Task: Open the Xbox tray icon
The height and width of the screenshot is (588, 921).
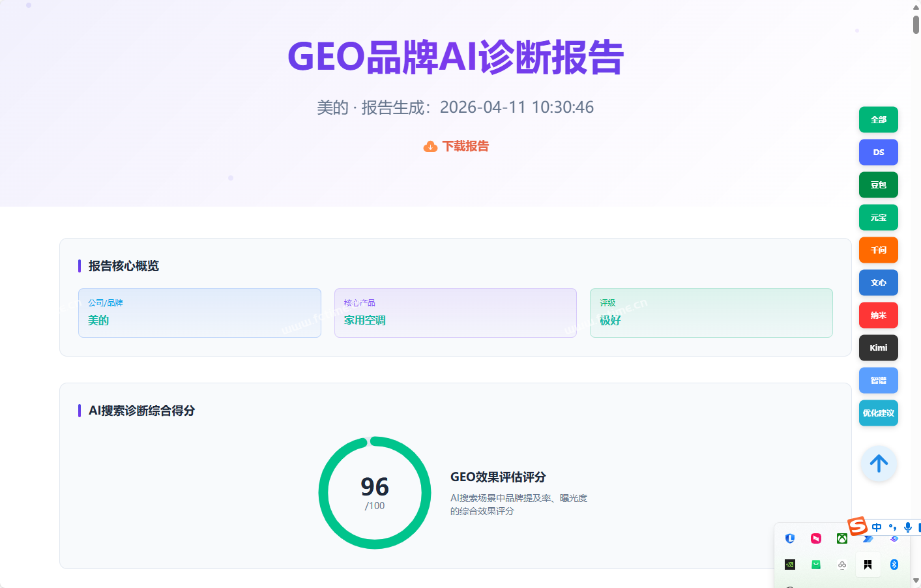Action: (x=842, y=538)
